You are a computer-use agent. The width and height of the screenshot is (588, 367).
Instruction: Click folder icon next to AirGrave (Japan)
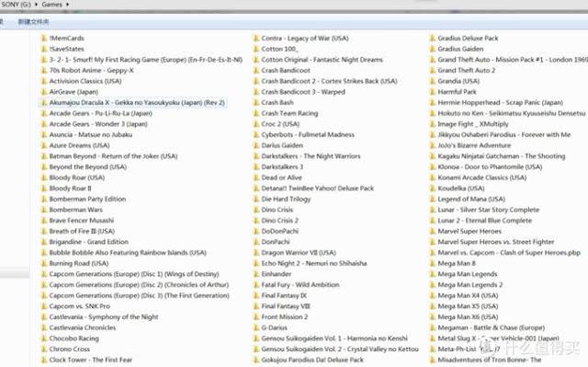point(44,92)
